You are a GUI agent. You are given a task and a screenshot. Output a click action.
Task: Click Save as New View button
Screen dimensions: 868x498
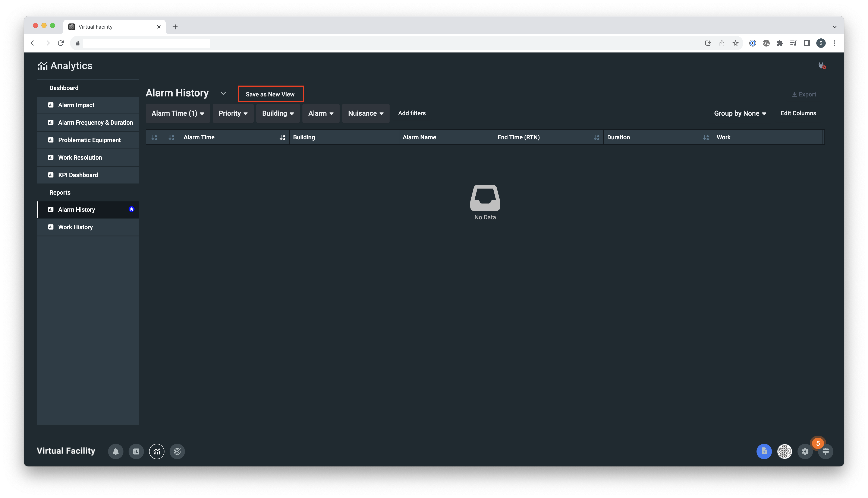[270, 94]
